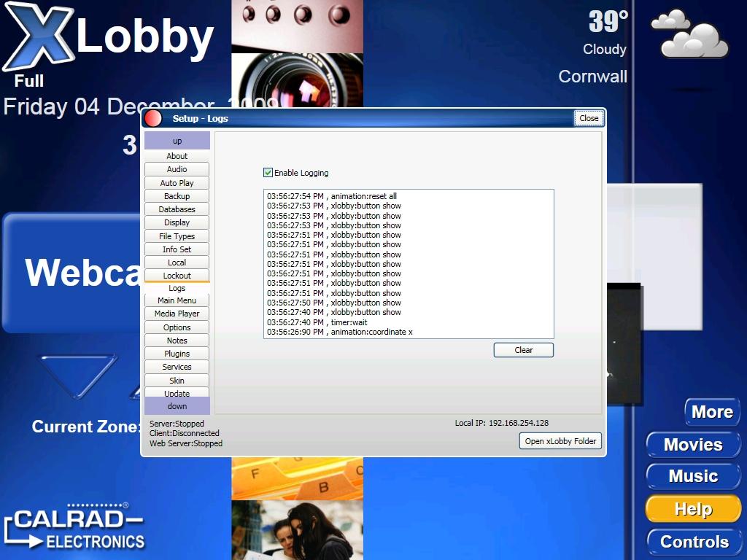Screen dimensions: 747x560
Task: Click the red circle icon in Setup title bar
Action: (153, 118)
